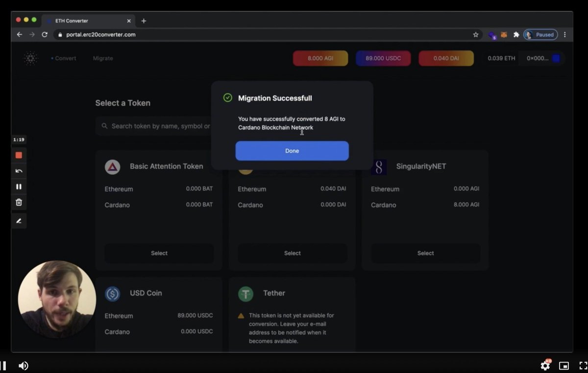Screen dimensions: 588x373
Task: Open the Chrome three-dot menu
Action: (565, 35)
